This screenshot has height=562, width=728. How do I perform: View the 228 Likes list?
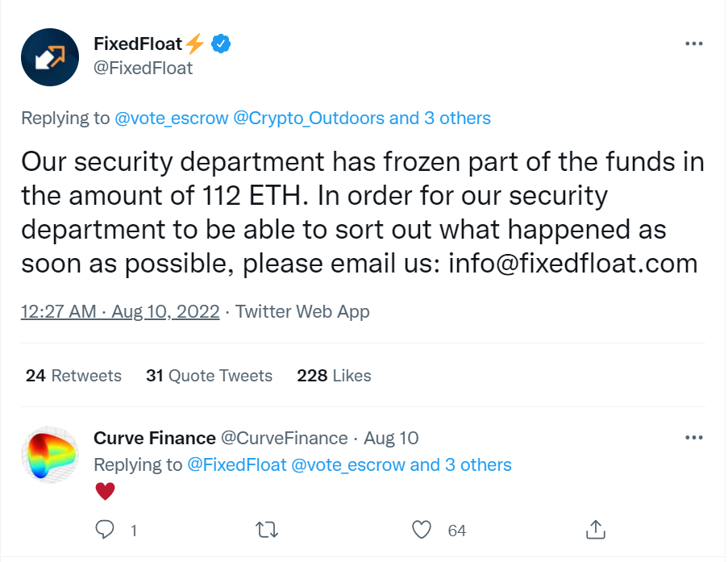point(334,376)
